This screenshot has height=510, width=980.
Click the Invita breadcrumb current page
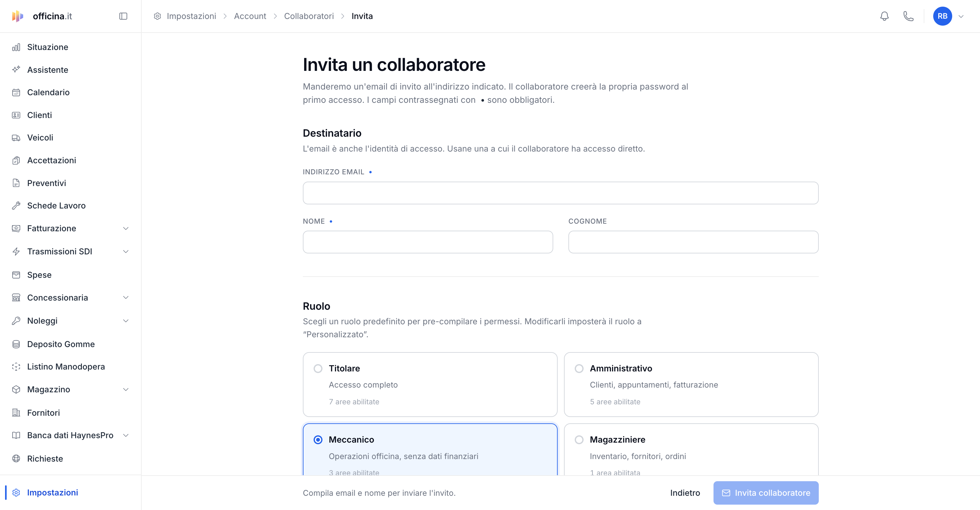[x=362, y=16]
